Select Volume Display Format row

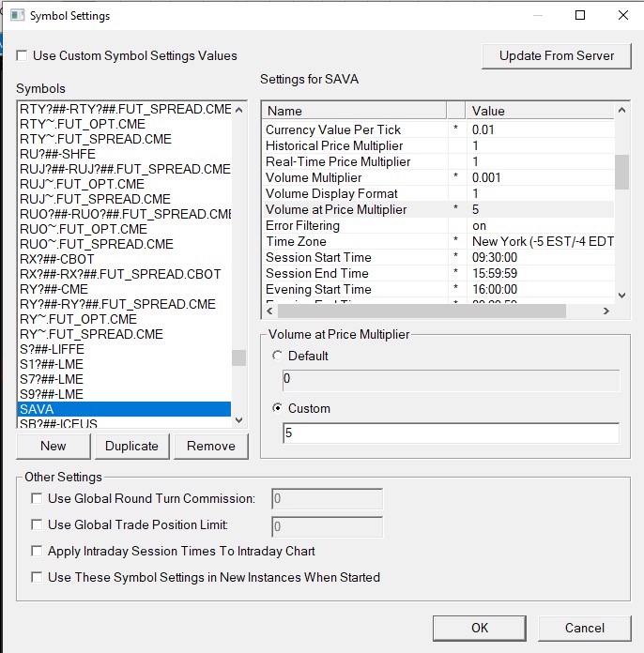click(x=438, y=193)
